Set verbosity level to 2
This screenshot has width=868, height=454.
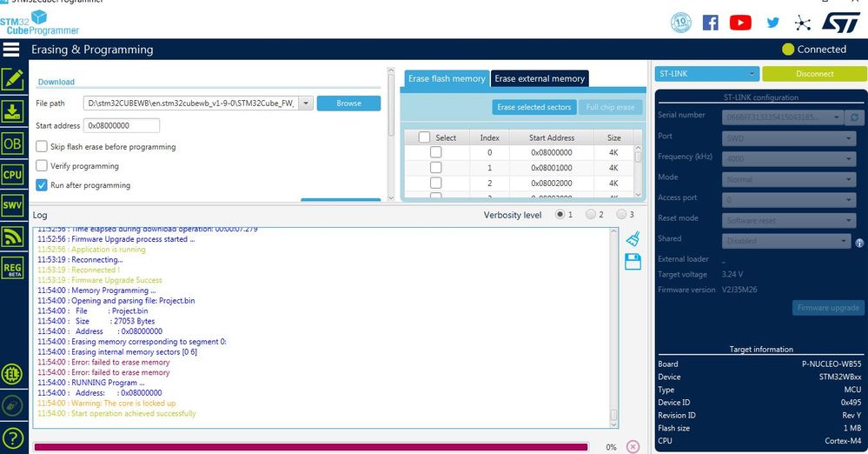591,215
